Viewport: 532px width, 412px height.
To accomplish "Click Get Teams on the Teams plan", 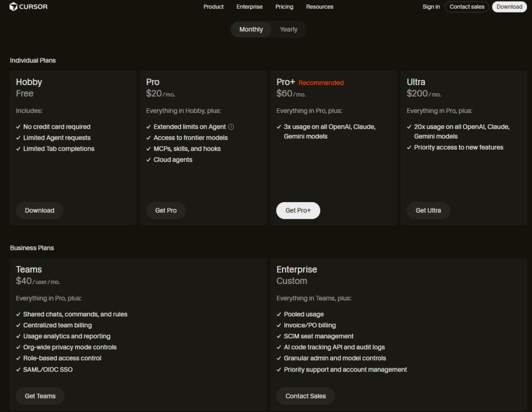I will (x=40, y=396).
